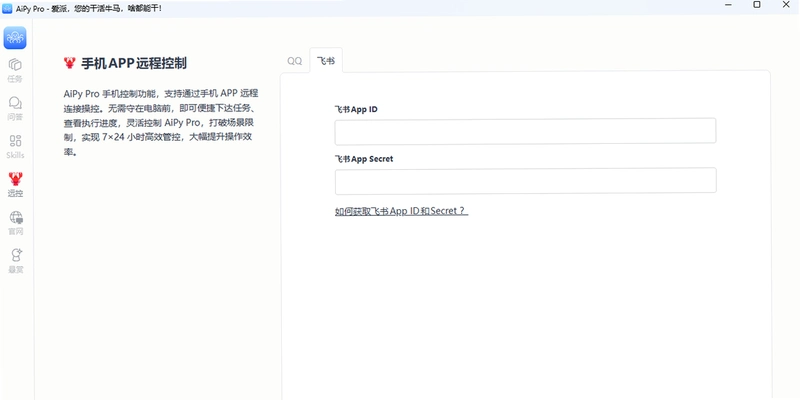Screen dimensions: 800x400
Task: Click the 飞书App Secret label
Action: [x=364, y=159]
